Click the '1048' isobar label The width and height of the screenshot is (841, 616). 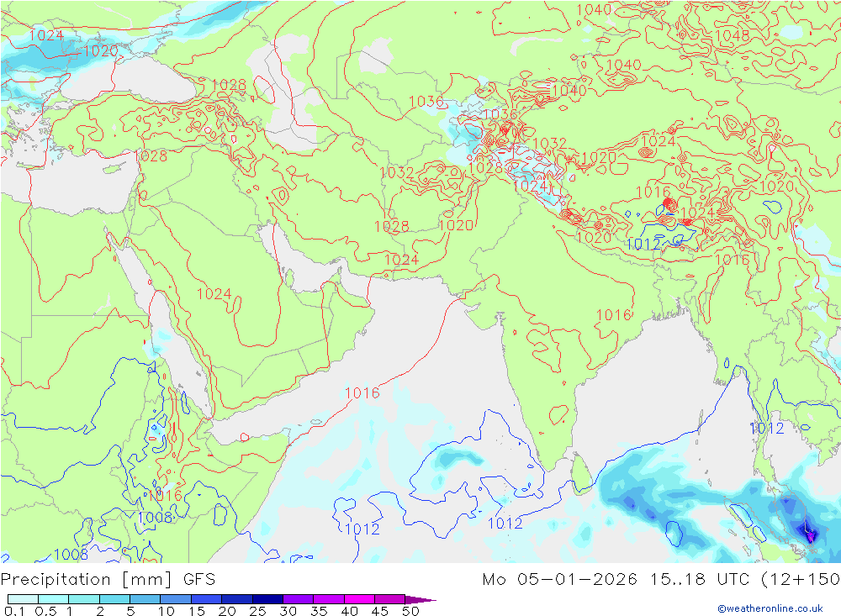coord(733,35)
